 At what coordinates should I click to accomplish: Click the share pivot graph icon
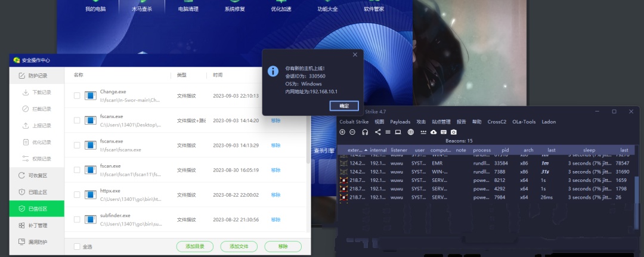click(377, 132)
